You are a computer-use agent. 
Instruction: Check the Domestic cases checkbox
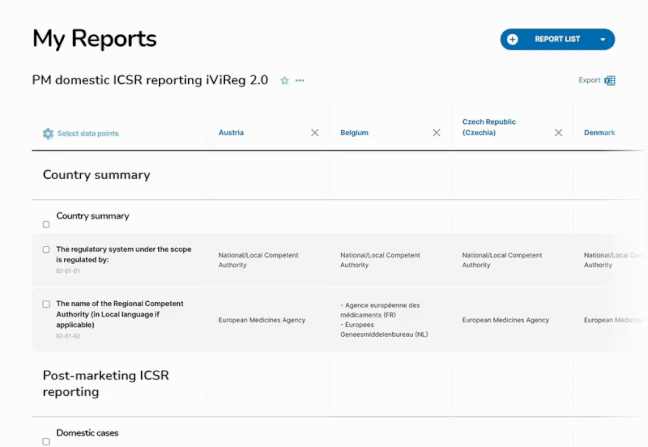46,441
